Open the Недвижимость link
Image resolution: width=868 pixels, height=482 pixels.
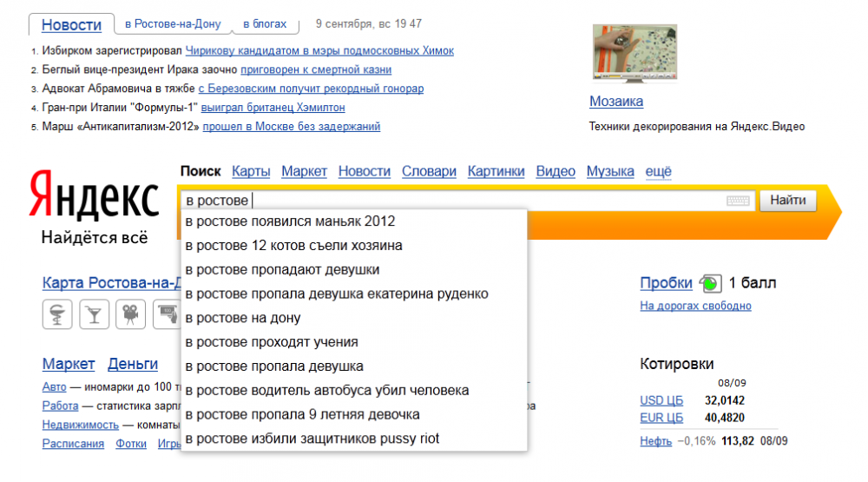click(80, 425)
